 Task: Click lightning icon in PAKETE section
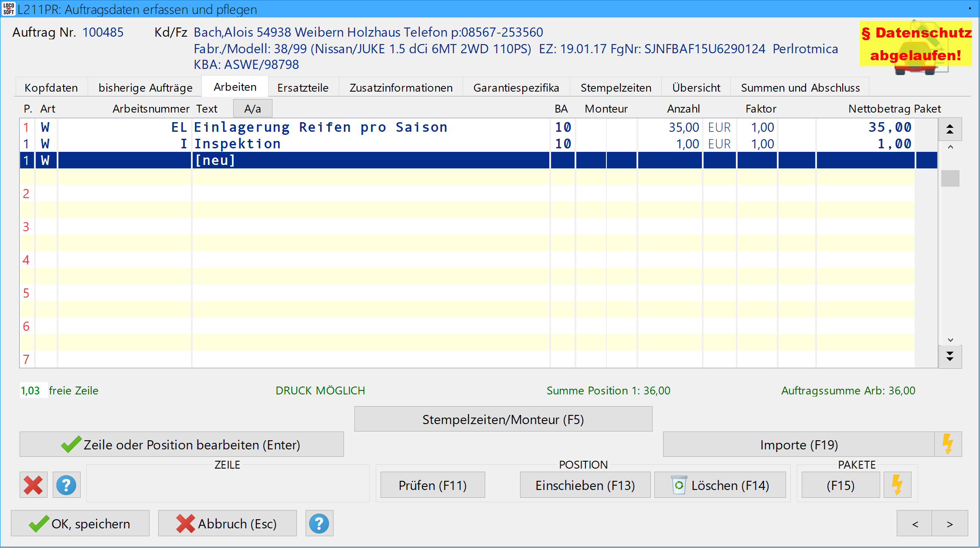click(897, 485)
